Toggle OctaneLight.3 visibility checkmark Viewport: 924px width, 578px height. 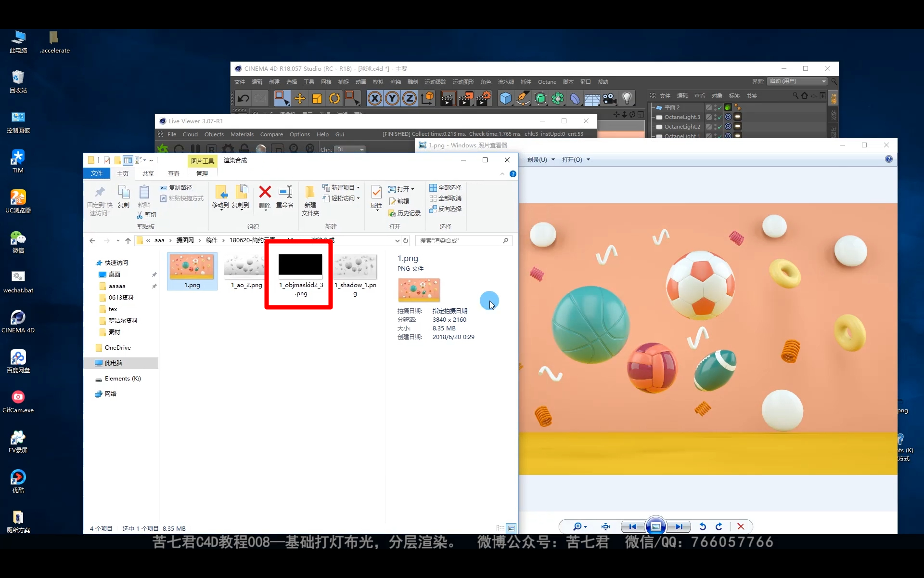point(719,117)
